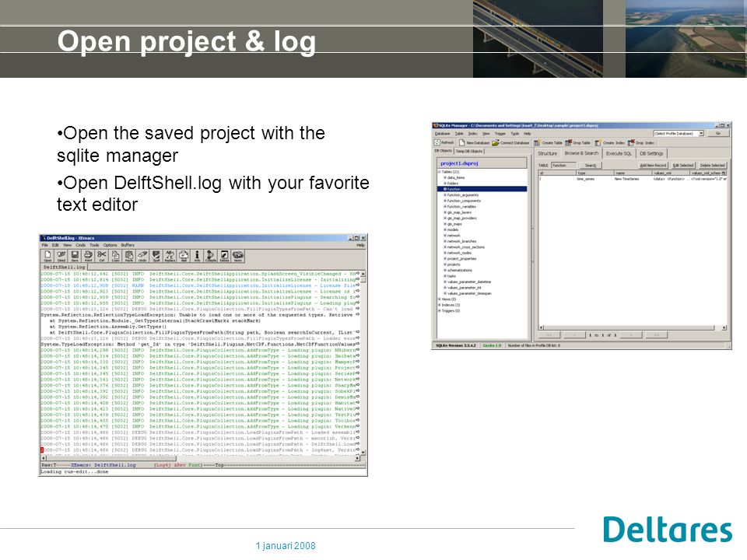Click the Compile icon in XEmacs toolbar

click(x=211, y=256)
